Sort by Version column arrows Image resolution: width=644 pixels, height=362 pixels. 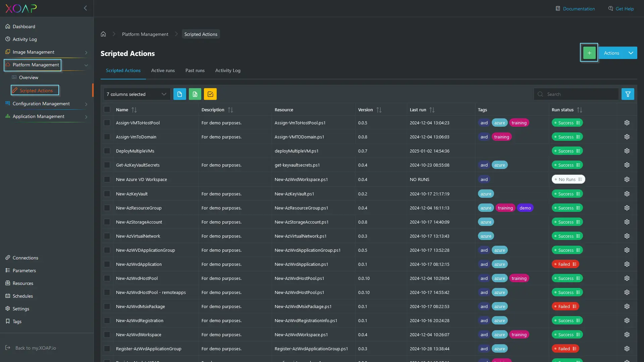[x=379, y=110]
